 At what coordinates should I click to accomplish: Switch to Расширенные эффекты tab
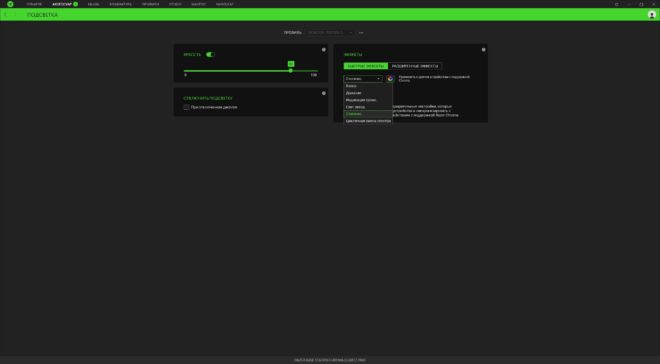[x=415, y=66]
